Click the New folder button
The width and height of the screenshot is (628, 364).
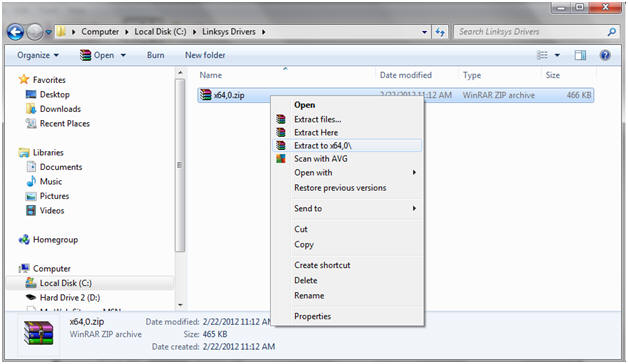point(205,55)
